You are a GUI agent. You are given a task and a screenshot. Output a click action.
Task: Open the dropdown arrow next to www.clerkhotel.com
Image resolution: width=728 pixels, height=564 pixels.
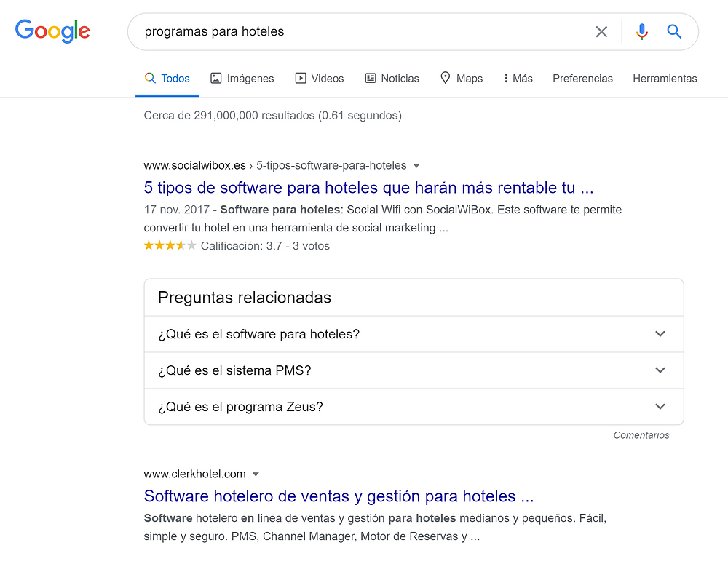[x=256, y=474]
